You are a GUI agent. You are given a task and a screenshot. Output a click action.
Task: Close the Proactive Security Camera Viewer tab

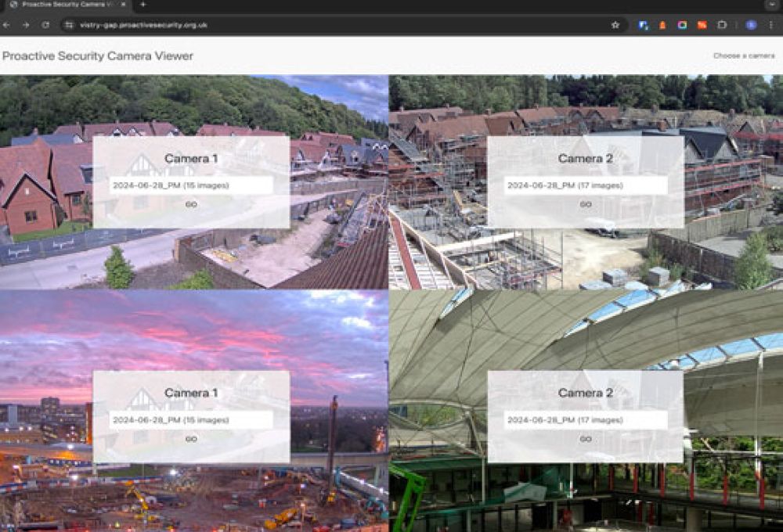(124, 5)
